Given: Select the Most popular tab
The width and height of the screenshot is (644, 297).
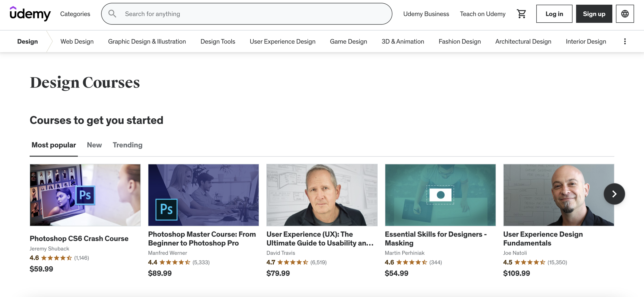Looking at the screenshot, I should pyautogui.click(x=54, y=145).
